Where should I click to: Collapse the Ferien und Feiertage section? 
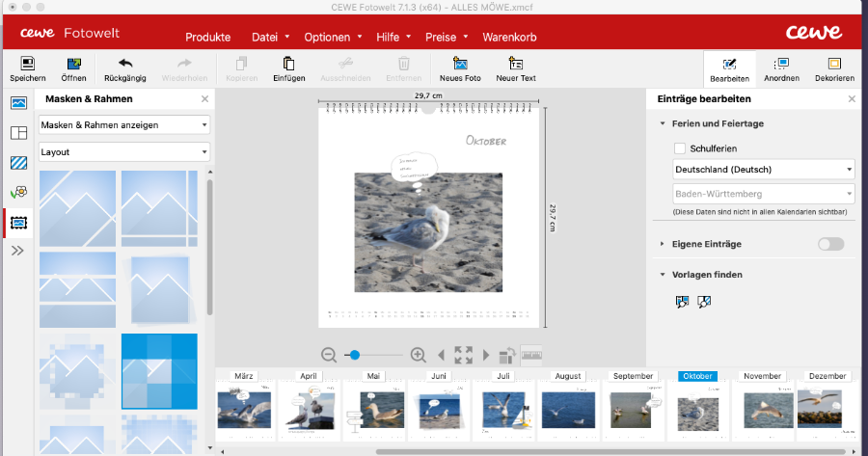(663, 123)
